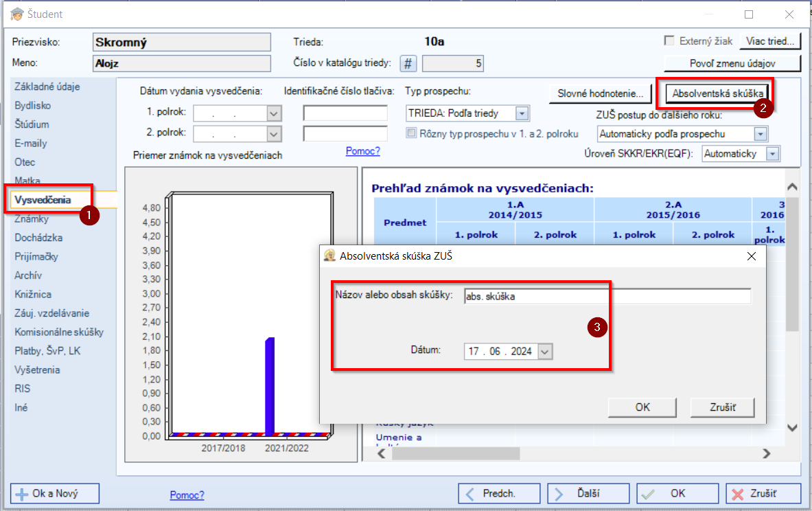Go to previous student with Predch.
Screen dimensions: 812x511
(x=499, y=493)
